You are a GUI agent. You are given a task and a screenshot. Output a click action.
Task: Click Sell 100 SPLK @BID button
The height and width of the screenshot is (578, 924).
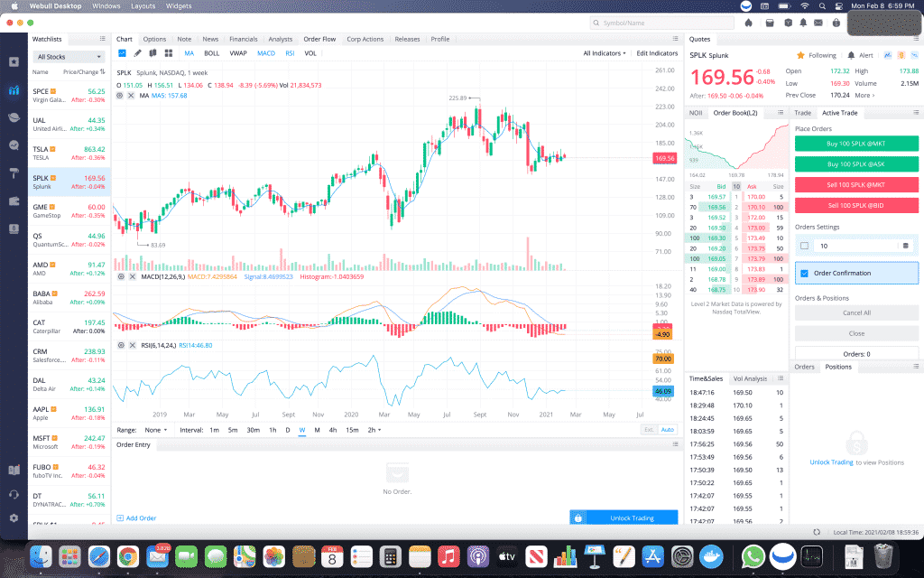[x=856, y=205]
